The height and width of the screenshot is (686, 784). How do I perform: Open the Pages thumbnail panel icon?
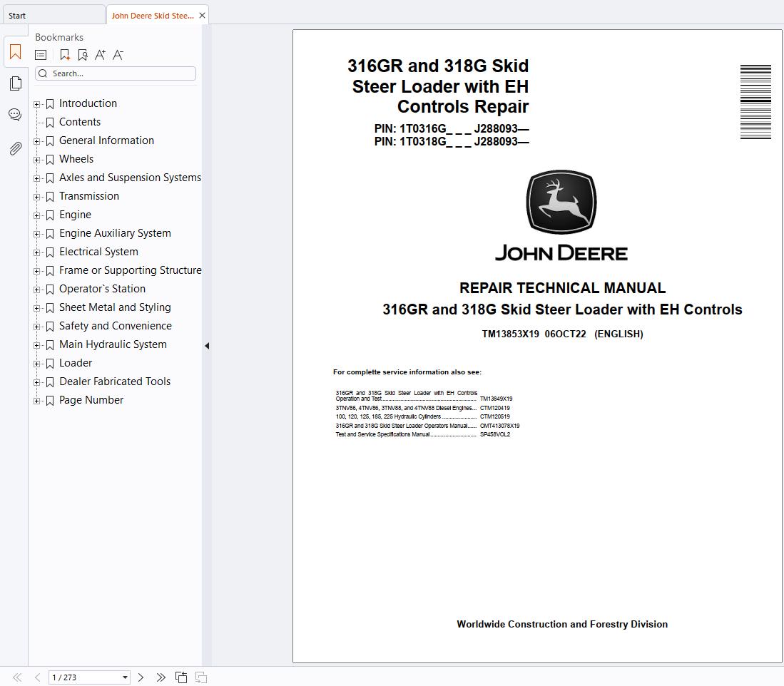[x=15, y=83]
